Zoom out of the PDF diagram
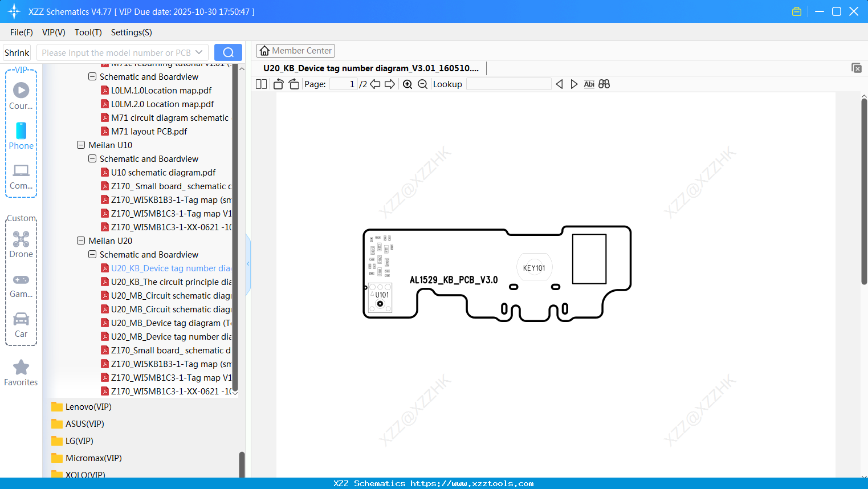868x489 pixels. click(x=422, y=84)
